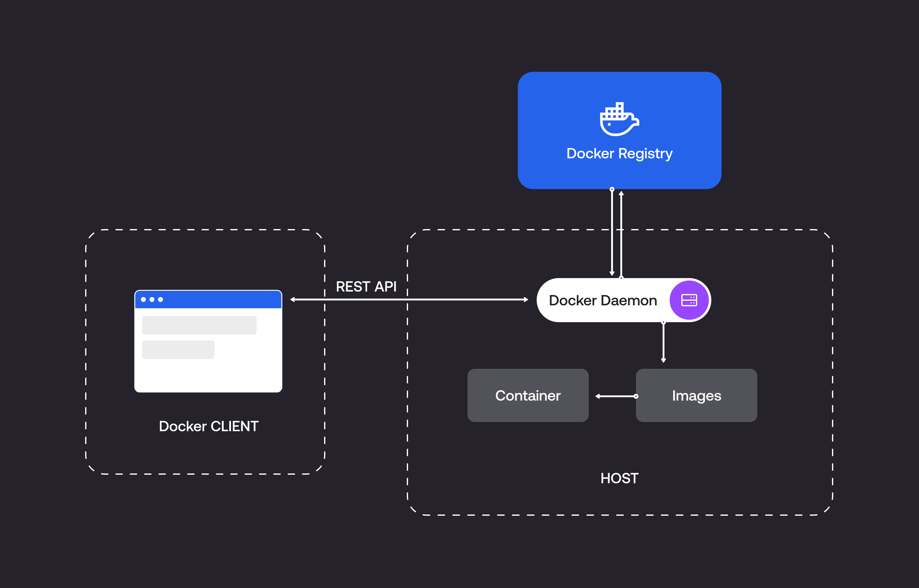919x588 pixels.
Task: Click the wide gray placeholder bar in client window
Action: (199, 325)
